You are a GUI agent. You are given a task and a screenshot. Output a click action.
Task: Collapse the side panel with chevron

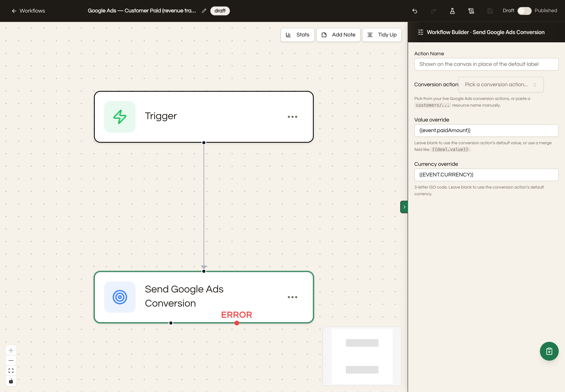coord(404,207)
